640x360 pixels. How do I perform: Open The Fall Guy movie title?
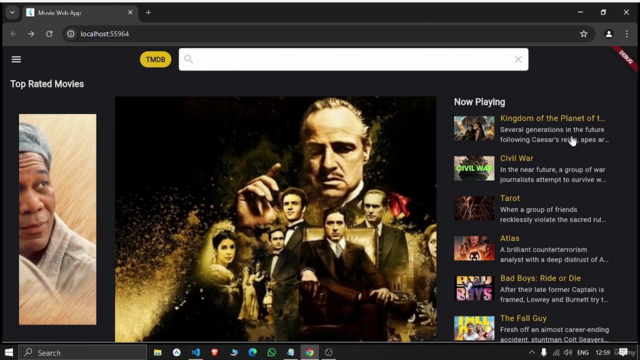[523, 318]
